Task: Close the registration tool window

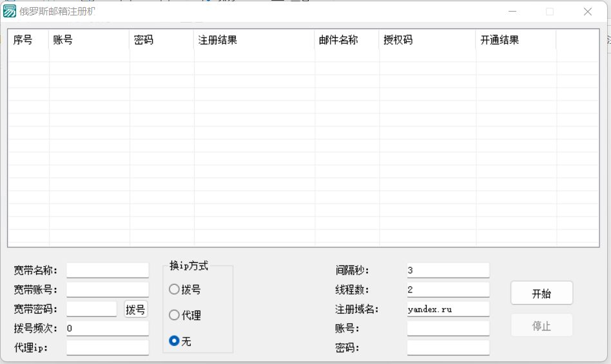Action: 587,12
